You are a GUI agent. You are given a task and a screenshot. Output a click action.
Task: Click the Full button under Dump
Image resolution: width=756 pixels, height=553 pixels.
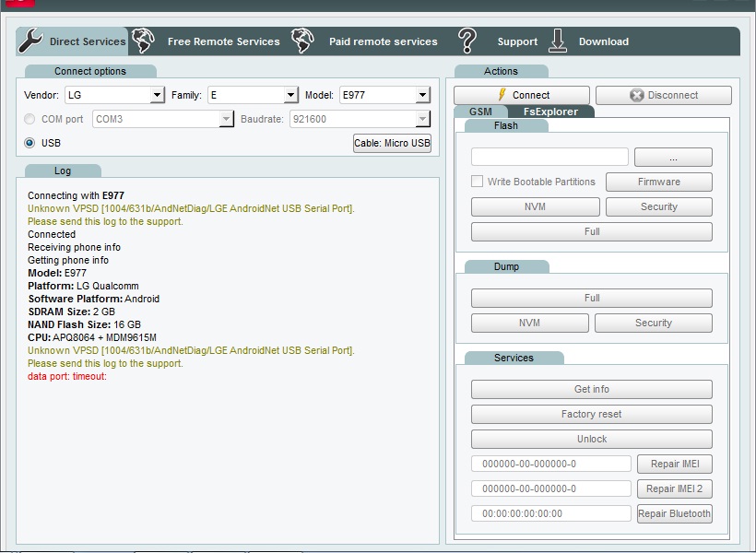point(592,298)
